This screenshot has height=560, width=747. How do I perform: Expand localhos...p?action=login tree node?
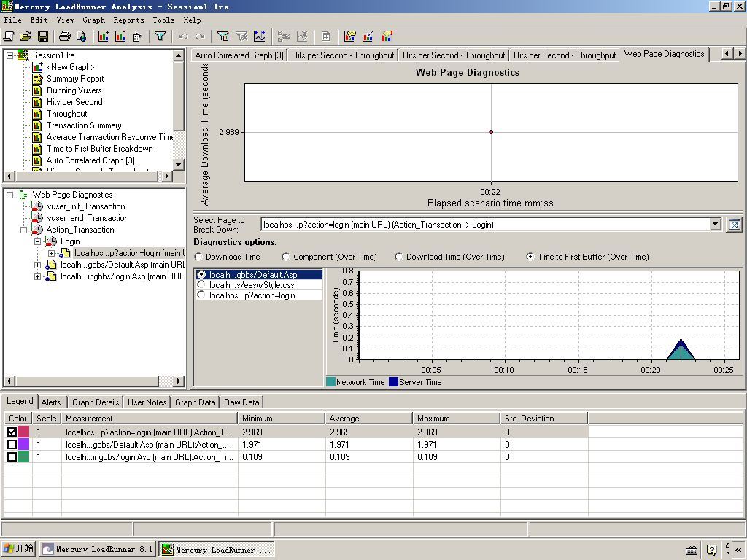[52, 253]
